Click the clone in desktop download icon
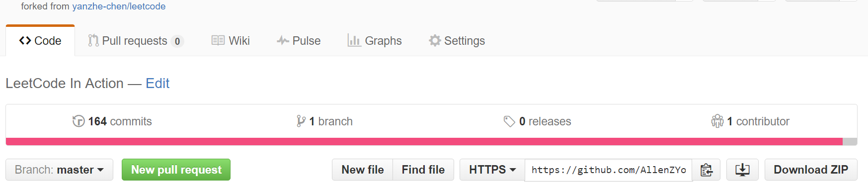 coord(742,170)
